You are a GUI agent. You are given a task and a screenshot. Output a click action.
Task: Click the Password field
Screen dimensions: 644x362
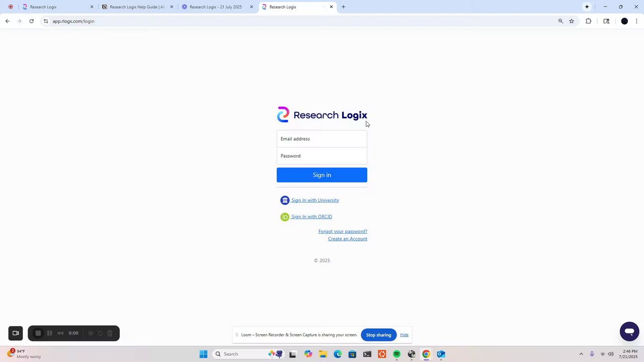point(322,156)
